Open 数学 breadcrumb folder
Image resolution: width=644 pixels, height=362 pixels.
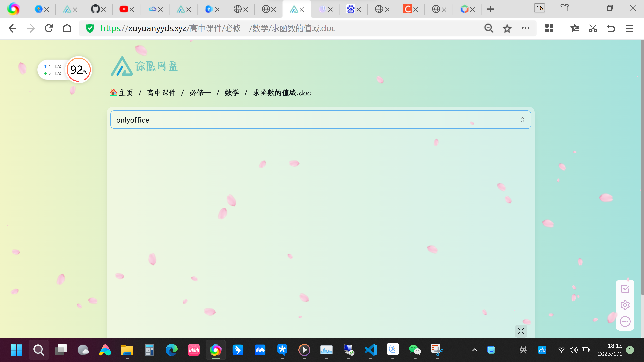pyautogui.click(x=232, y=93)
